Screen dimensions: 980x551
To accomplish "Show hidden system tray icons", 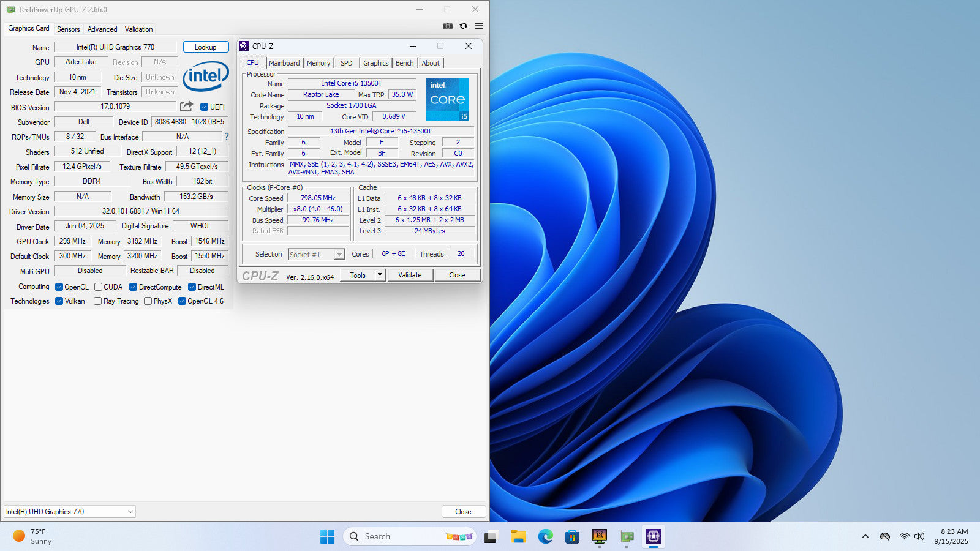I will point(865,536).
